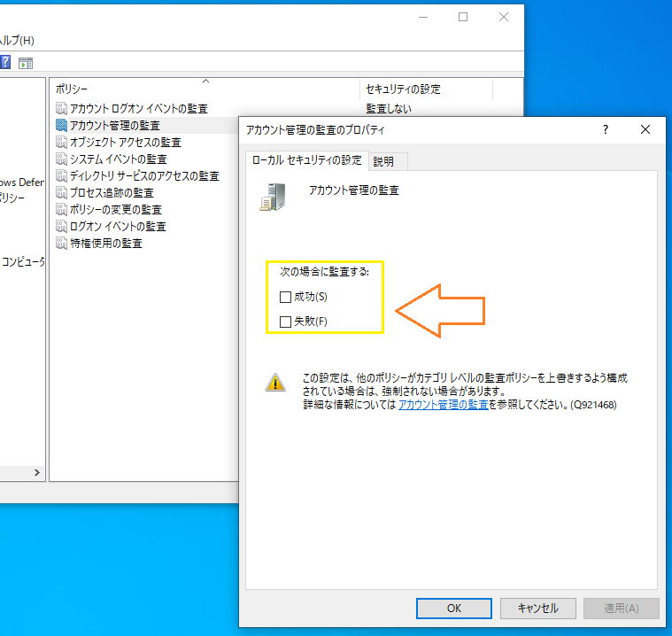Click the left pane scroll right arrow
The height and width of the screenshot is (636, 672).
pyautogui.click(x=37, y=472)
